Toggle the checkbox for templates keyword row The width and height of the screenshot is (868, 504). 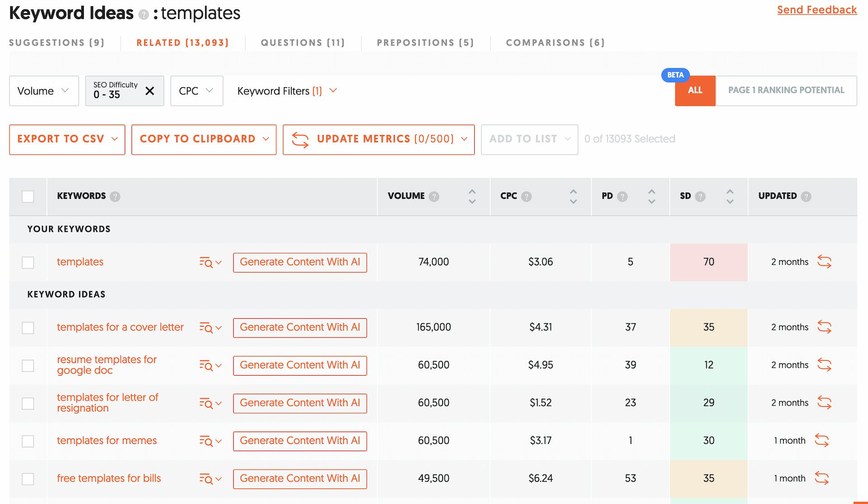click(x=28, y=262)
